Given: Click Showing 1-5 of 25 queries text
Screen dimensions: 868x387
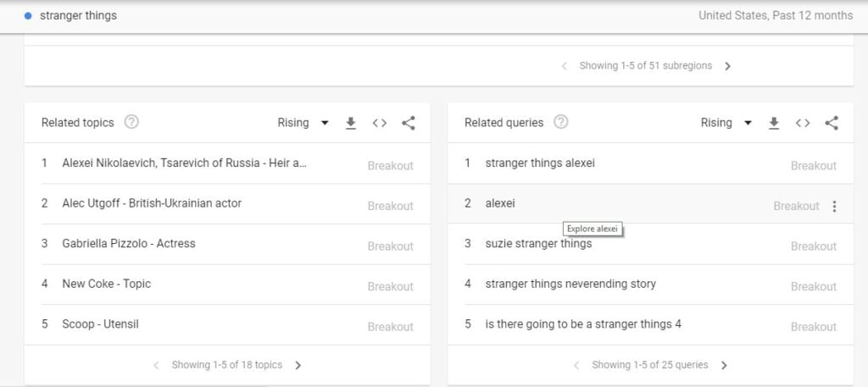Looking at the screenshot, I should [650, 365].
